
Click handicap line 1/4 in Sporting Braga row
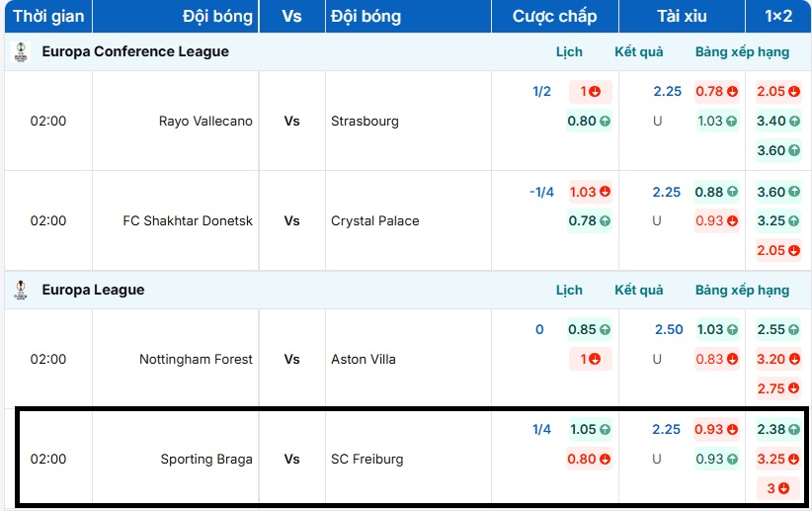[541, 430]
